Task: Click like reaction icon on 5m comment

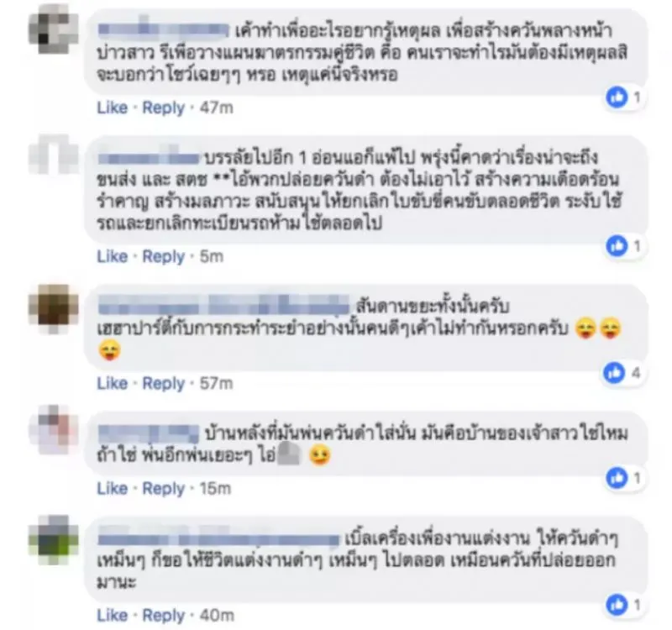Action: (x=617, y=246)
